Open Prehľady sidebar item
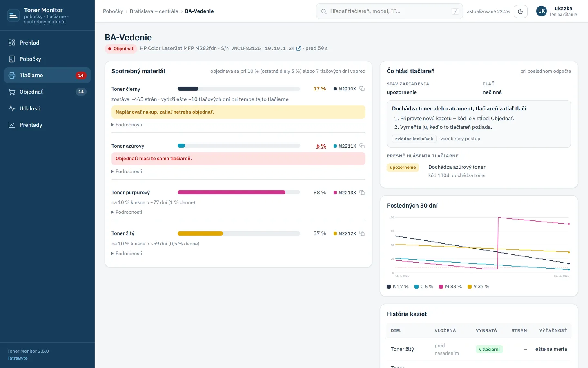This screenshot has width=588, height=368. tap(47, 125)
